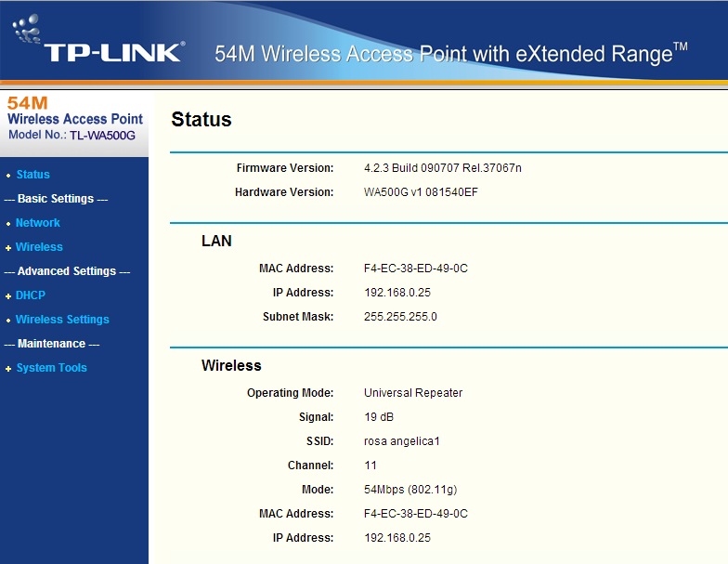This screenshot has width=728, height=564.
Task: Click the Status page heading
Action: coord(201,119)
